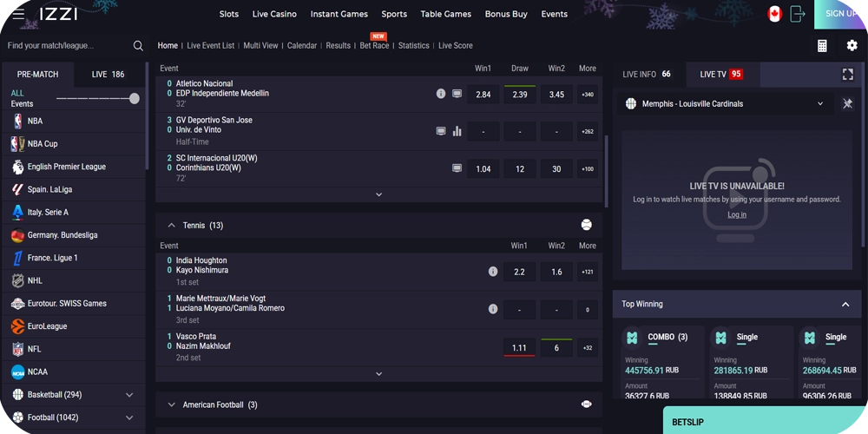Open +121 more markets for India Houghton
The height and width of the screenshot is (434, 868).
[x=588, y=272]
